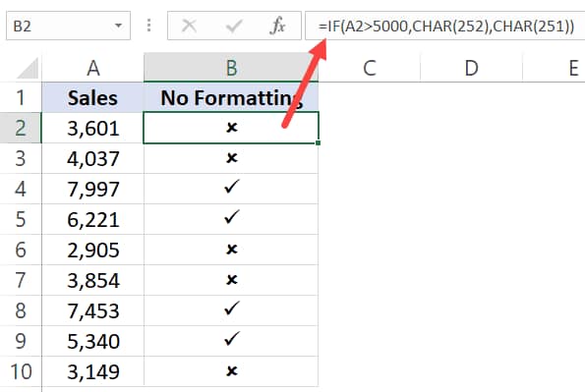Screen dimensions: 585x392
Task: Open the Name Box dropdown arrow
Action: pos(118,26)
